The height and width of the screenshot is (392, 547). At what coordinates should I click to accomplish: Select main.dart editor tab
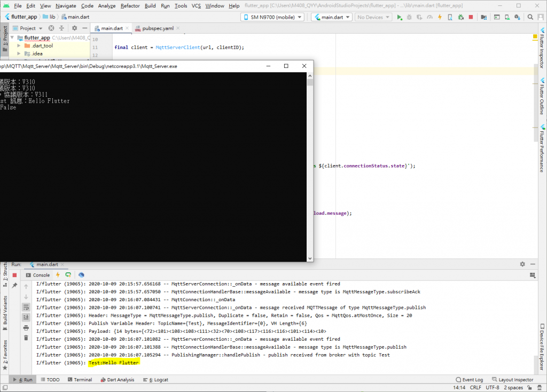point(112,28)
